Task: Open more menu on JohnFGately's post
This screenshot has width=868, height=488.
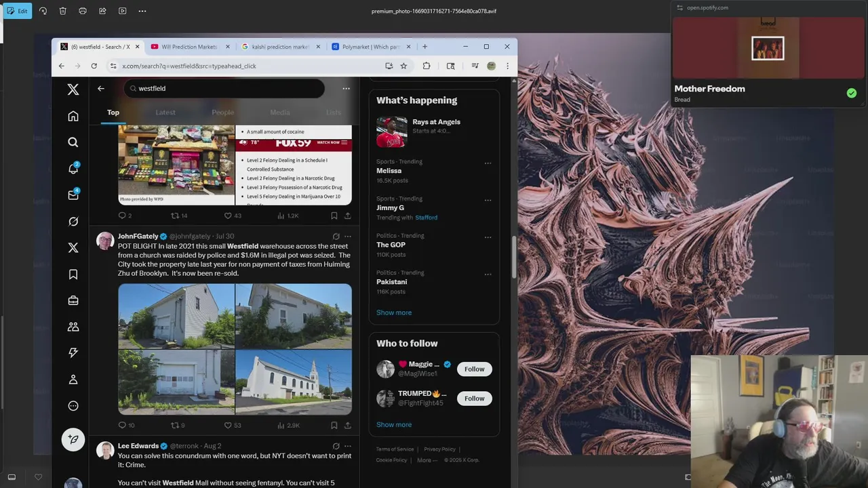Action: 347,237
